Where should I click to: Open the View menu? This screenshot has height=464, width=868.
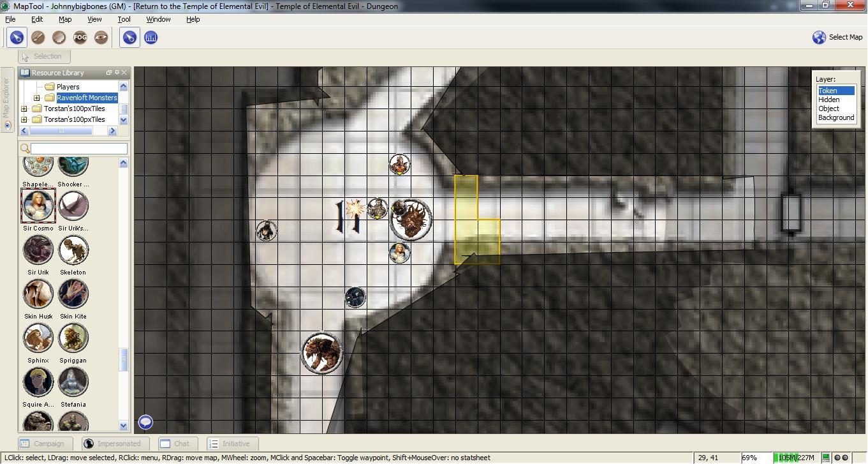[94, 19]
